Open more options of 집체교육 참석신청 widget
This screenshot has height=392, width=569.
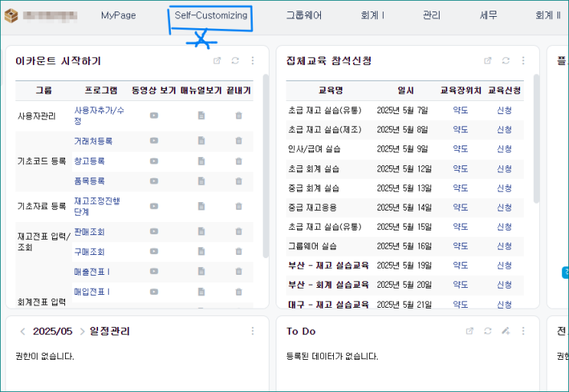(x=523, y=60)
